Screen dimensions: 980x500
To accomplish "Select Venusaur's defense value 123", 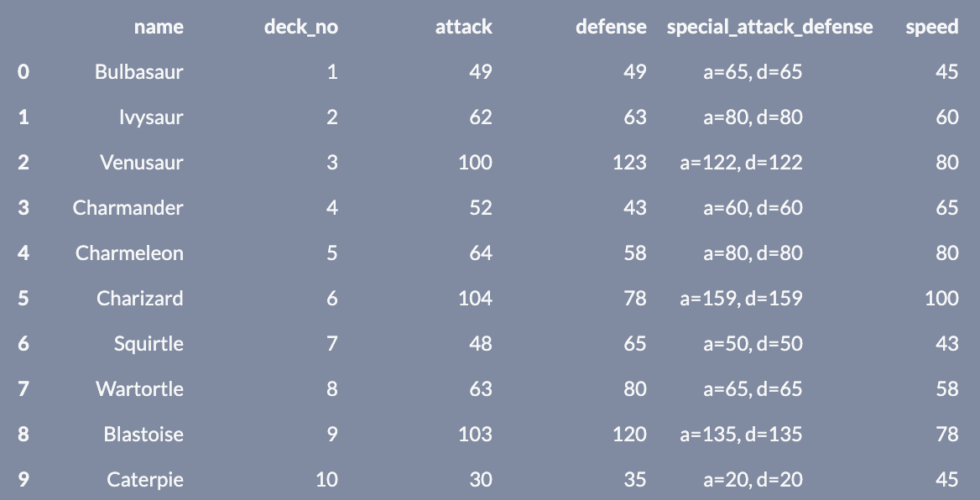I will (629, 163).
